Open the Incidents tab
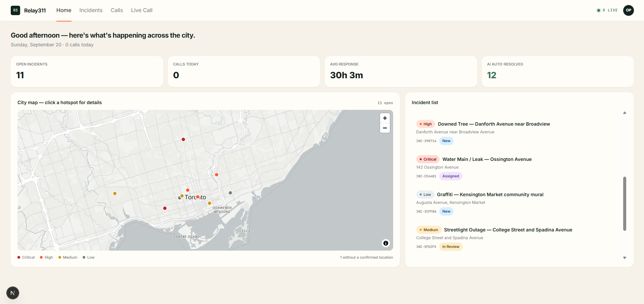This screenshot has height=304, width=644. (x=91, y=10)
